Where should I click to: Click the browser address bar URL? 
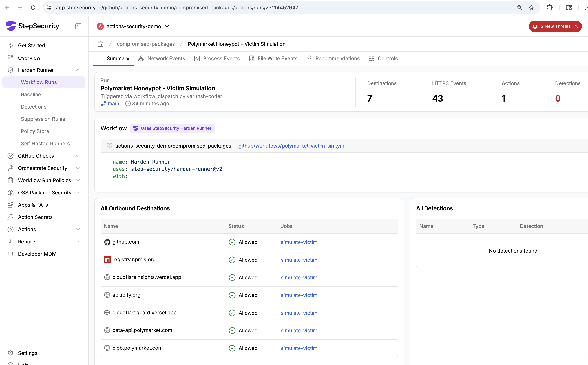[x=177, y=8]
